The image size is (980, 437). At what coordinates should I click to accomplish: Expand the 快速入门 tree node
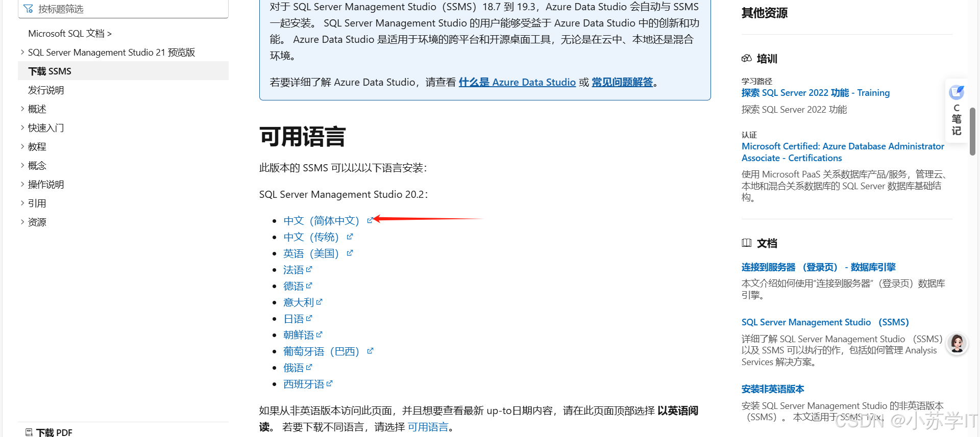pos(22,127)
